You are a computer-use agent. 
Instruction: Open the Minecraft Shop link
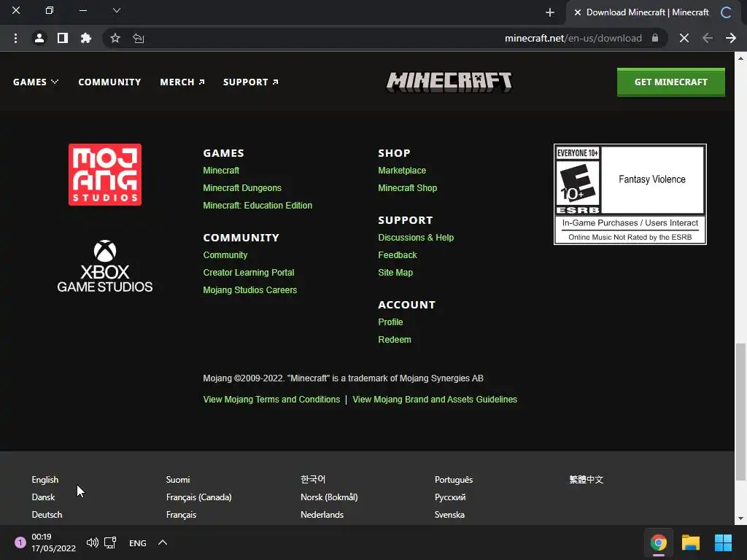coord(407,188)
